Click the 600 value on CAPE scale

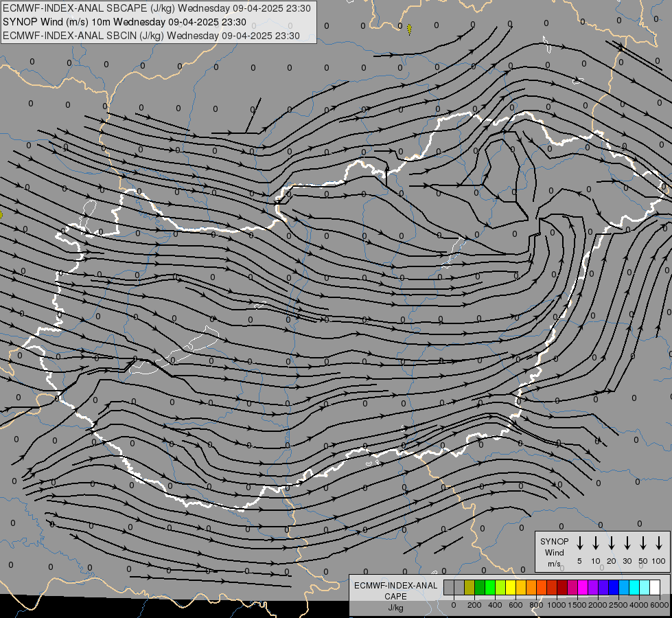pyautogui.click(x=515, y=605)
